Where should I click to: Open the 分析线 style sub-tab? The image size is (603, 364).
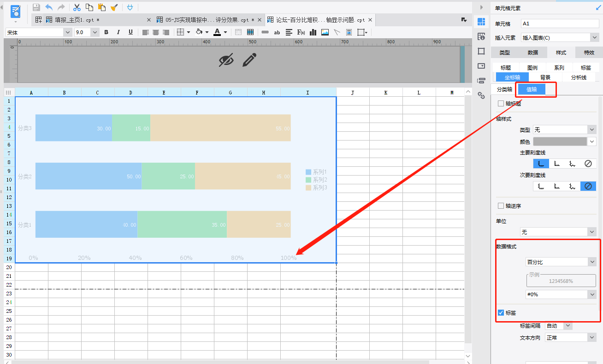point(579,77)
